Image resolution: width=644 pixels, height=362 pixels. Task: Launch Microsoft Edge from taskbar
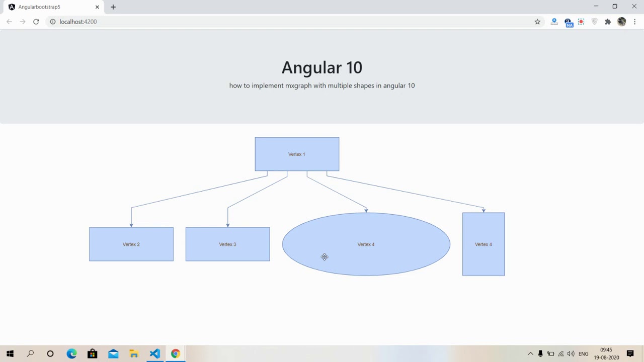[x=71, y=353]
